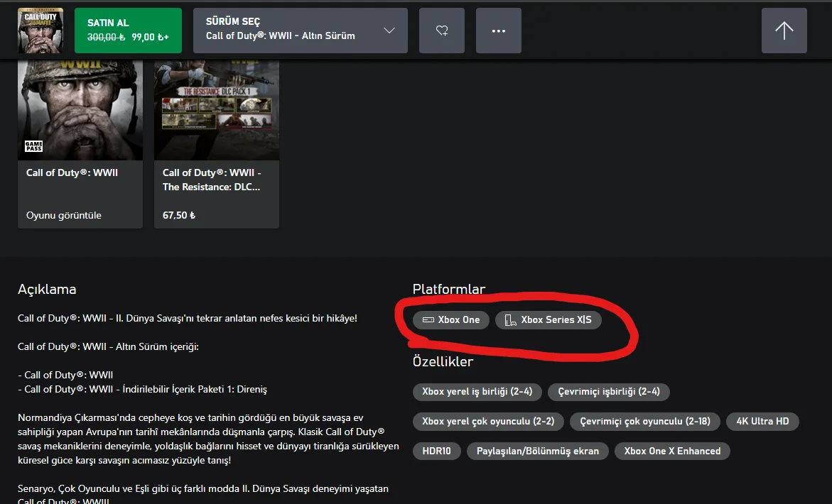Click Paylaşılan/Bölünmüş ekran feature tag
Viewport: 832px width, 504px height.
pyautogui.click(x=538, y=451)
